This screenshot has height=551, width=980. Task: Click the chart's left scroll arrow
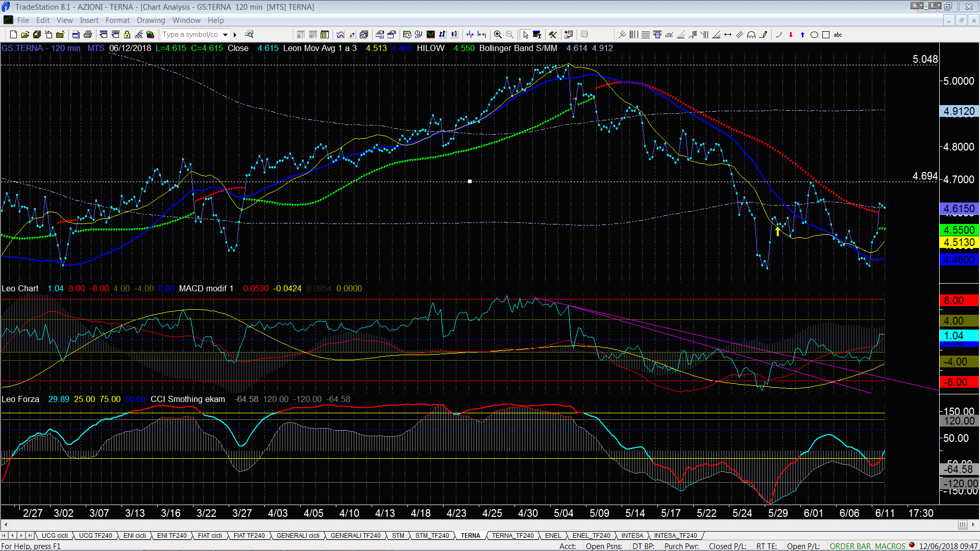pyautogui.click(x=6, y=524)
